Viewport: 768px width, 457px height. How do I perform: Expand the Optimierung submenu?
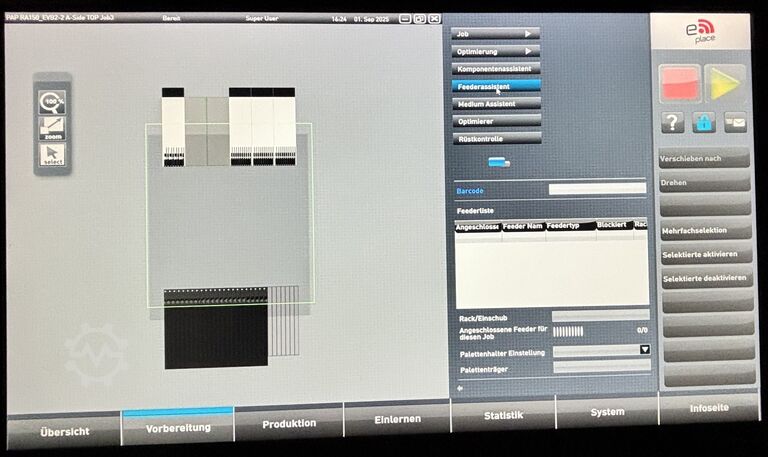(496, 51)
